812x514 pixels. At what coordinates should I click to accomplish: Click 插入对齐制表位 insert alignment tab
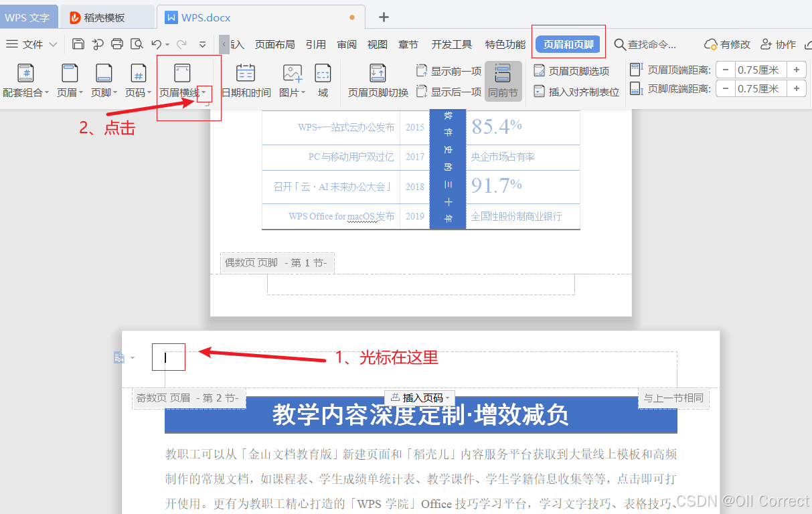click(x=576, y=92)
